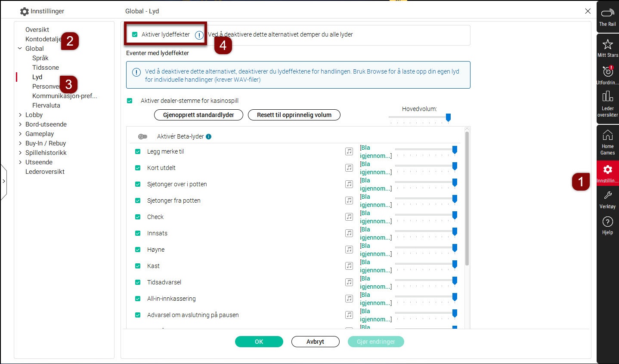Image resolution: width=619 pixels, height=364 pixels.
Task: Click sound list vertical scrollbar
Action: pos(467,198)
